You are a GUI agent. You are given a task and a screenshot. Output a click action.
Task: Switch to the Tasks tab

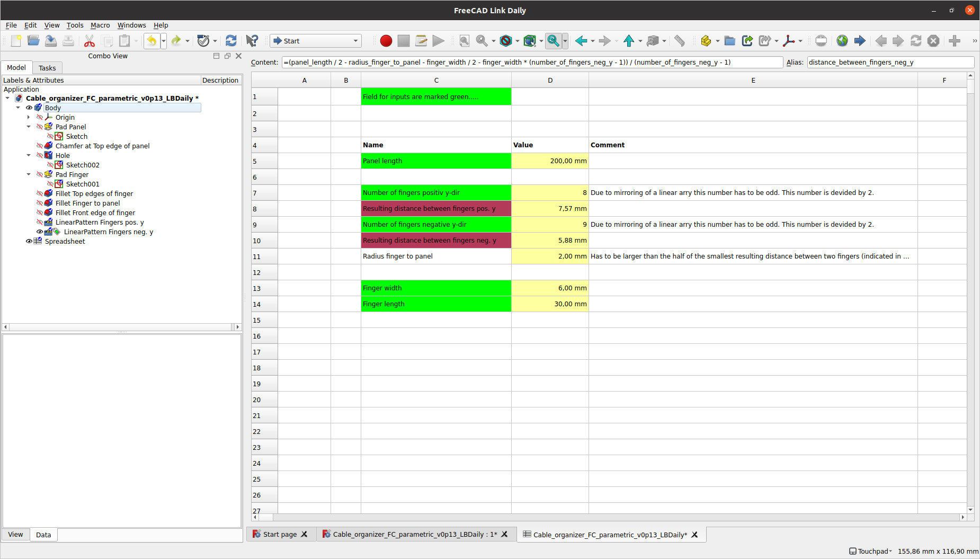tap(47, 67)
